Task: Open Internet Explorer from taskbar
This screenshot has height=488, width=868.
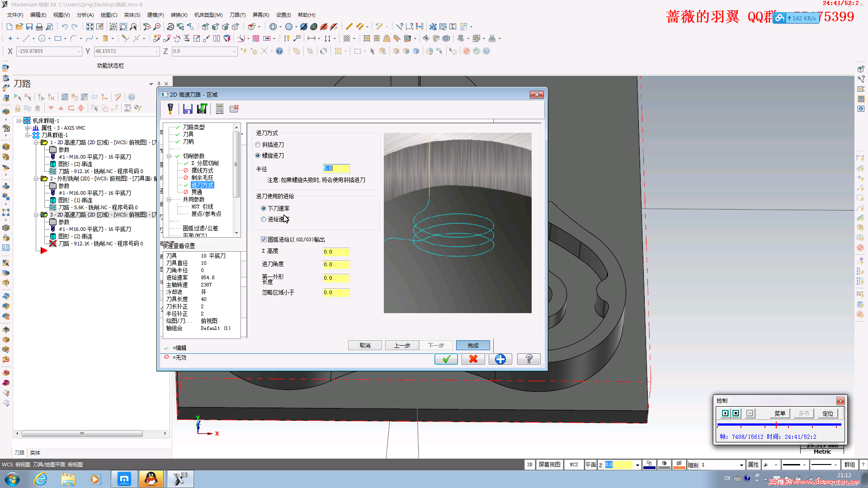Action: [41, 479]
